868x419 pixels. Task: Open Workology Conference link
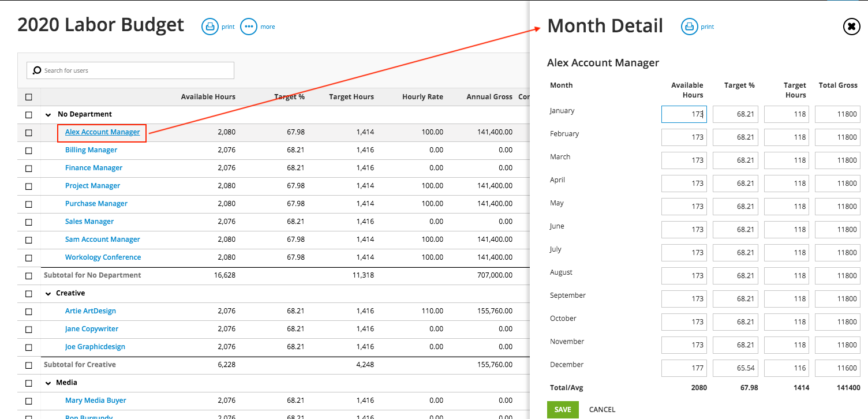[x=103, y=257]
